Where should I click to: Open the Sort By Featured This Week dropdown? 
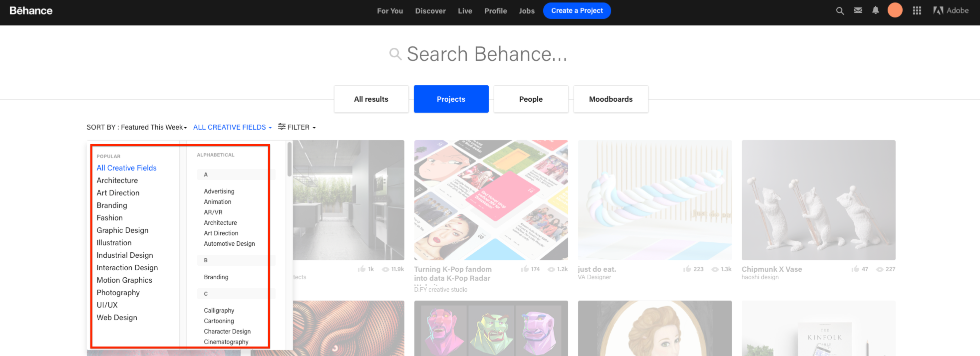coord(137,127)
